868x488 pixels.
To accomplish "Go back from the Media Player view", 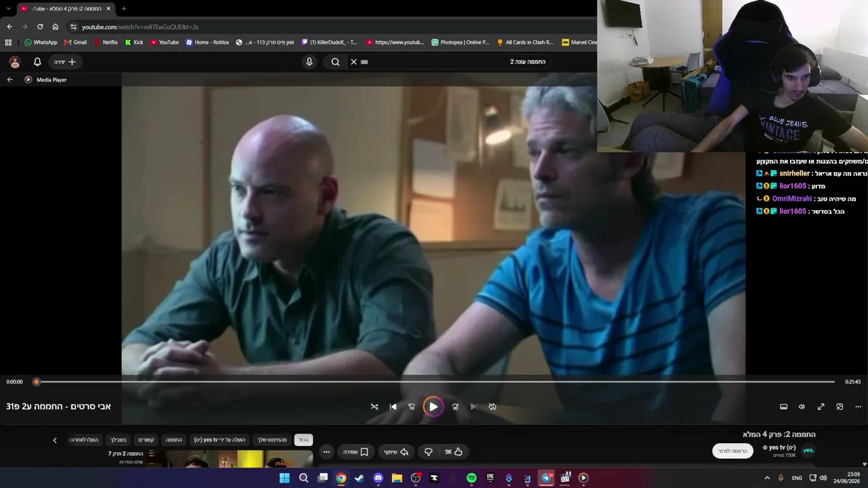I will pos(10,79).
